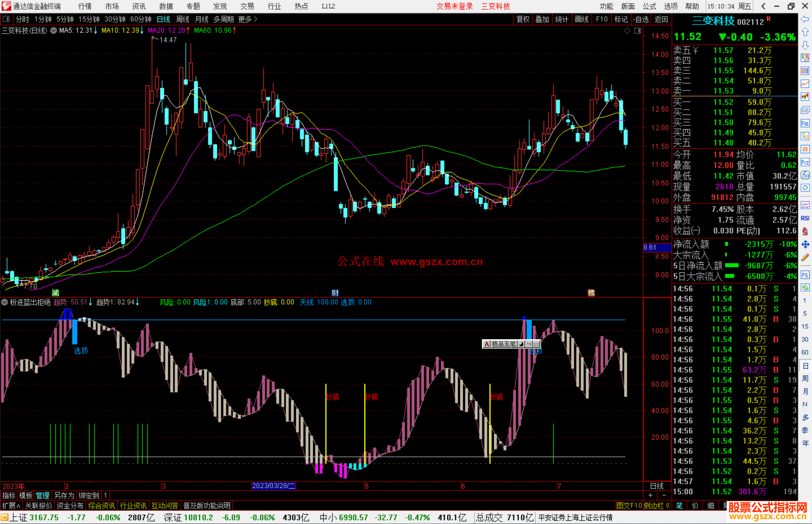The image size is (812, 524).
Task: Click the blue left-arrow back icon
Action: [x=805, y=19]
